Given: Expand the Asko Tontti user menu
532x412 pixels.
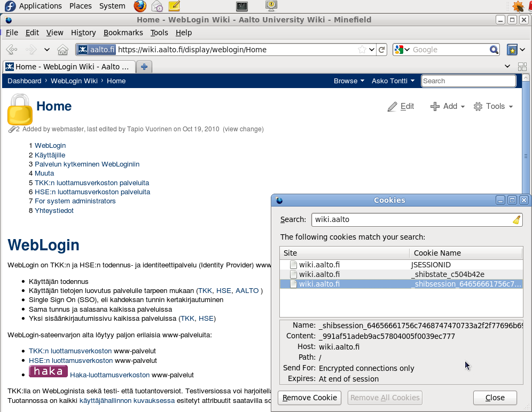Looking at the screenshot, I should click(393, 81).
